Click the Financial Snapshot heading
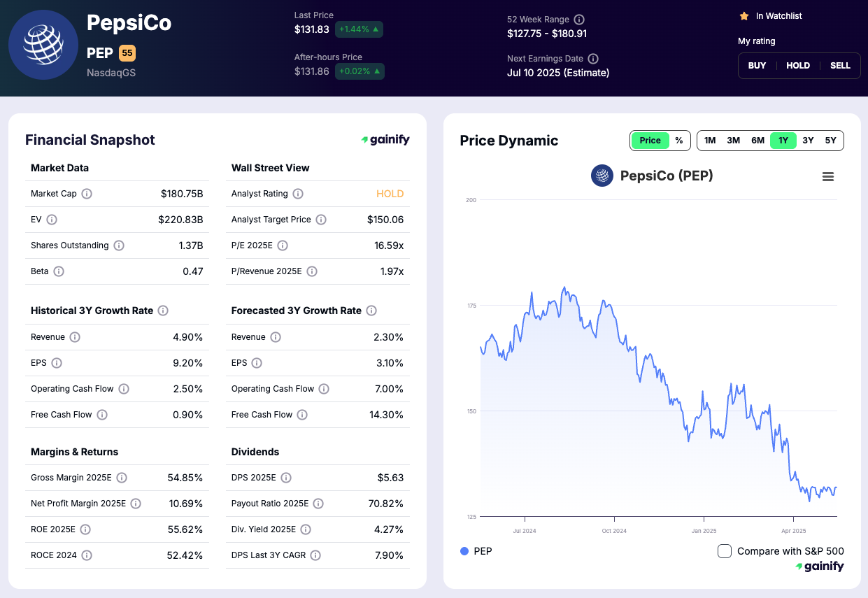868x598 pixels. [x=90, y=140]
